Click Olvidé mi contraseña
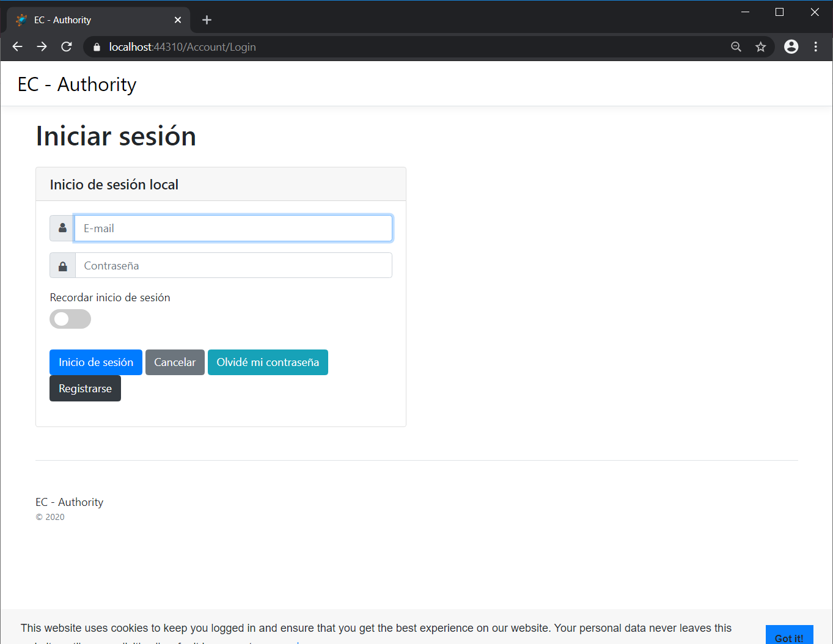This screenshot has height=644, width=833. pos(268,362)
